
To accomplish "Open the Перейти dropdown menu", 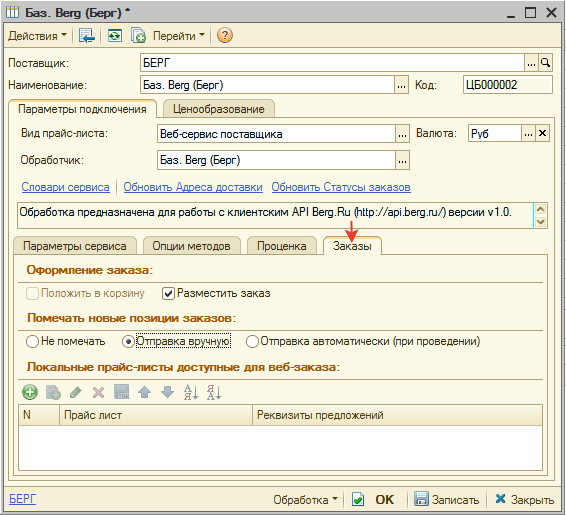I will click(x=179, y=36).
